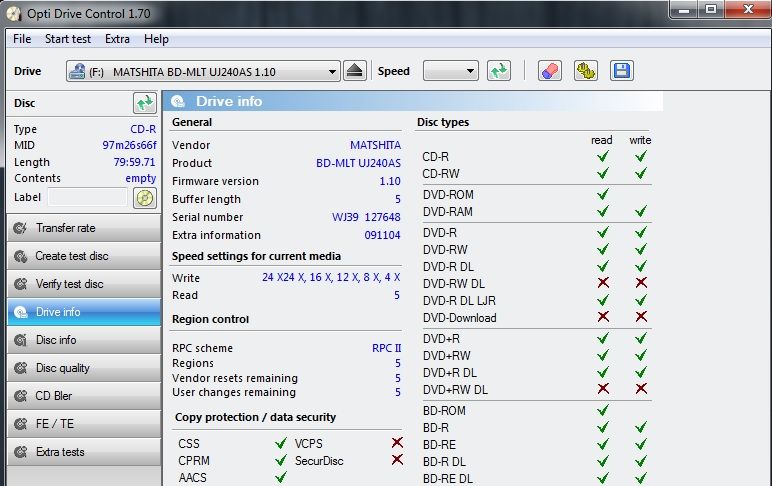The height and width of the screenshot is (486, 772).
Task: Click the Contents value empty
Action: (x=141, y=178)
